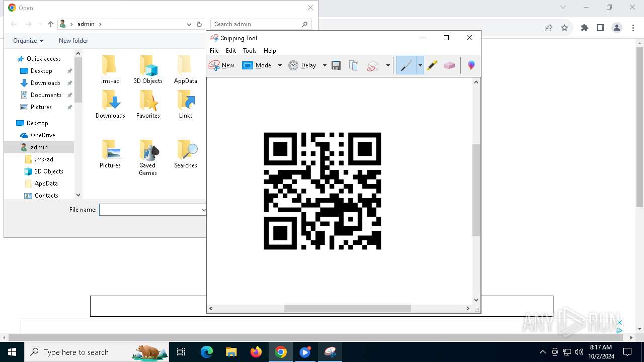Screen dimensions: 644x362
Task: Save snip with floppy disk icon
Action: tap(336, 65)
